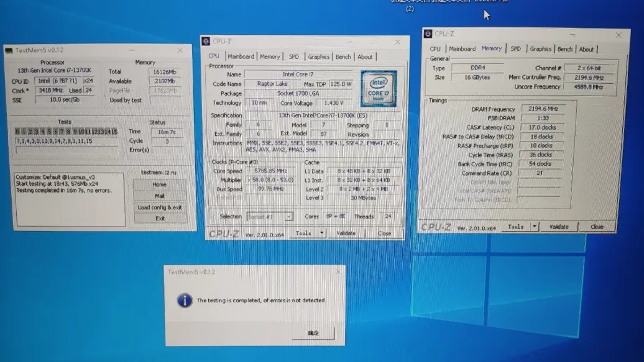The image size is (644, 362).
Task: Click the test sequence field 7,1,4,3,0,13
Action: [67, 141]
